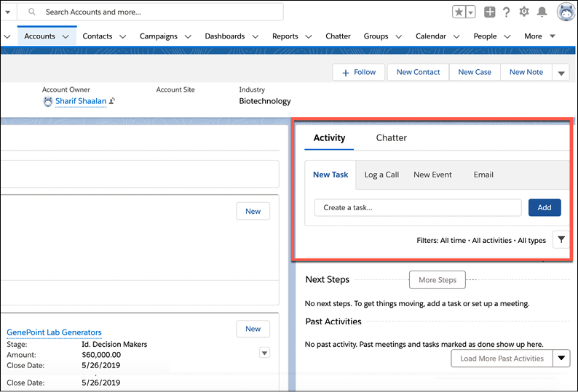
Task: Select the Log a Call tab
Action: point(381,175)
